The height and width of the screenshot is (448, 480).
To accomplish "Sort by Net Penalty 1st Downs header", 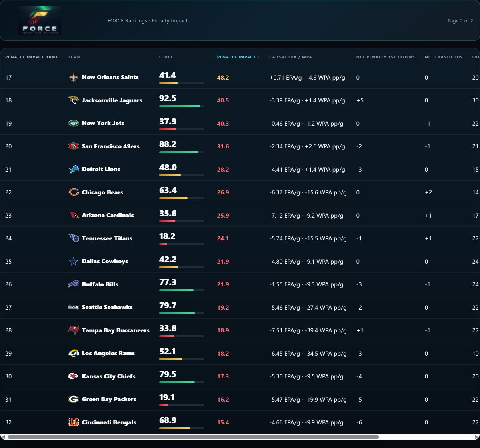I will 386,57.
